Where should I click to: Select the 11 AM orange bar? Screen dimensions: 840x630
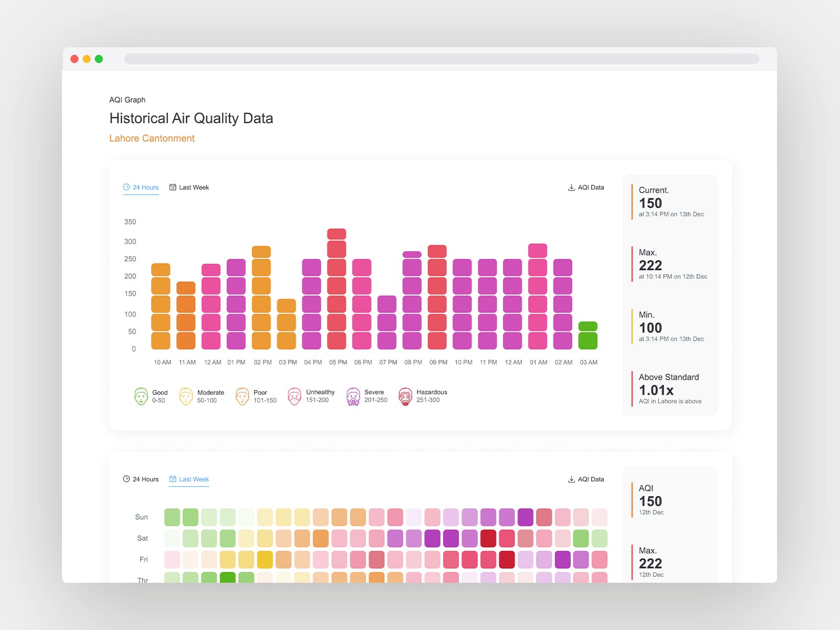186,316
